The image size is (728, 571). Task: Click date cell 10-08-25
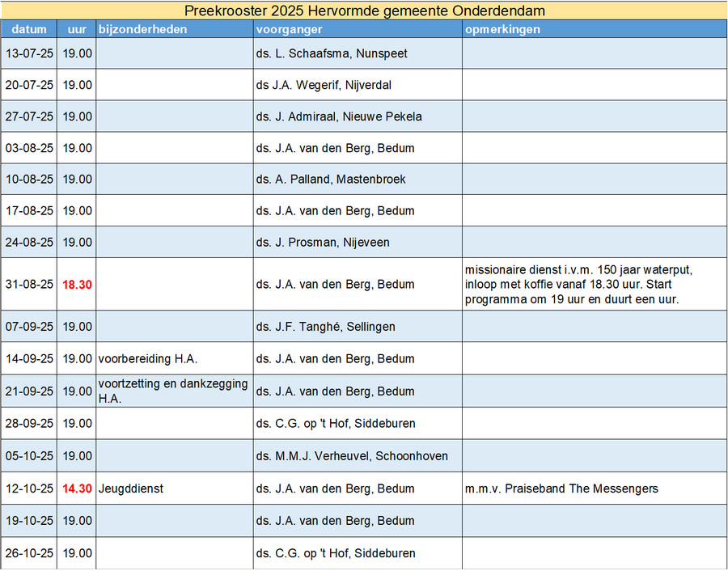coord(29,180)
